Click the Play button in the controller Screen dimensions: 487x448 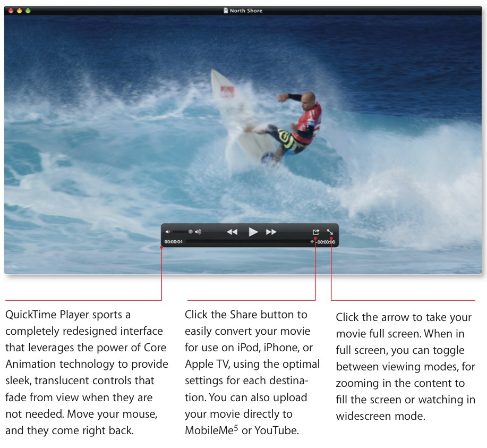(253, 232)
